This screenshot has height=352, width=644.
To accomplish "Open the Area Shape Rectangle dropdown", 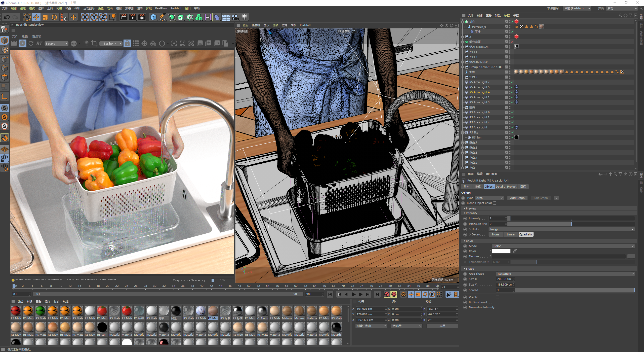I will (565, 274).
